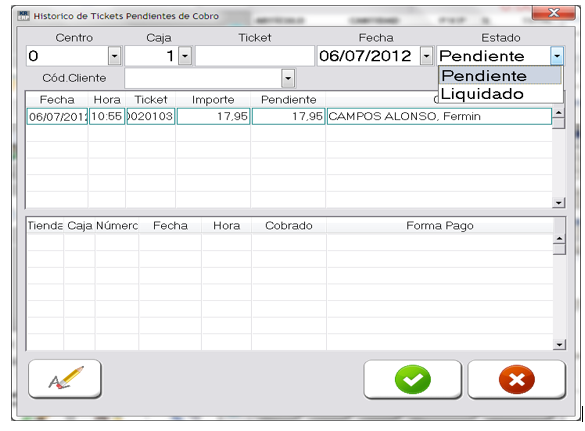Click up arrow of lower grid scrollbar
Image resolution: width=585 pixels, height=431 pixels.
coord(559,238)
